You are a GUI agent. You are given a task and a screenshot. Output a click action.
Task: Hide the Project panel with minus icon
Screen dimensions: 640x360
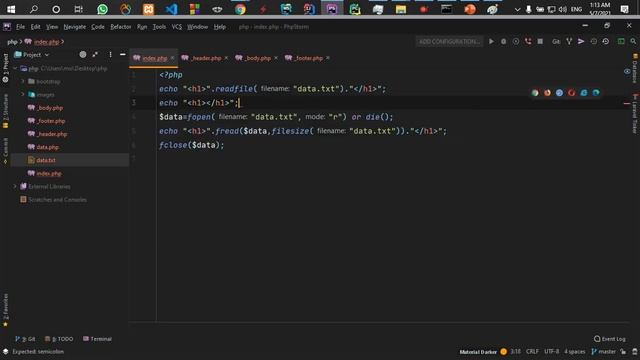pyautogui.click(x=122, y=54)
